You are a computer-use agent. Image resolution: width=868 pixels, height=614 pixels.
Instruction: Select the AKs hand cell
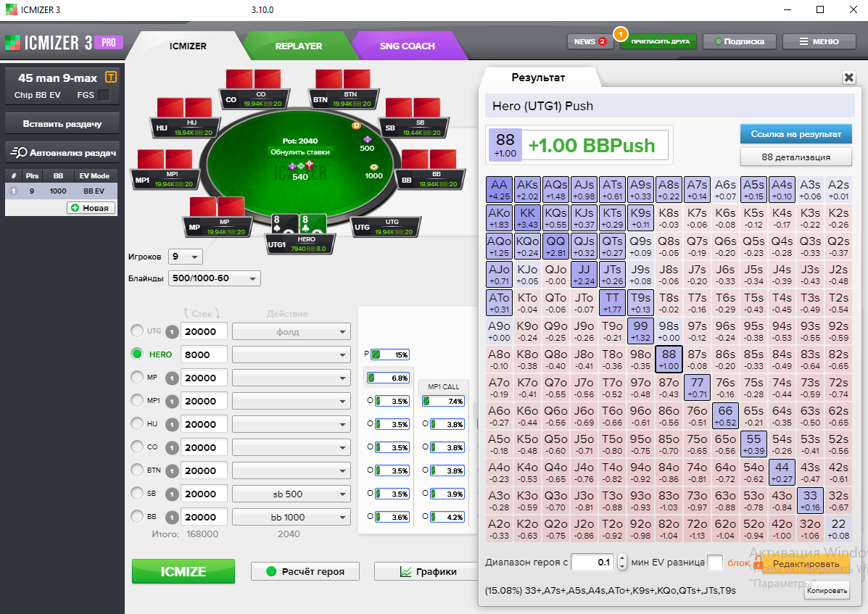coord(528,189)
